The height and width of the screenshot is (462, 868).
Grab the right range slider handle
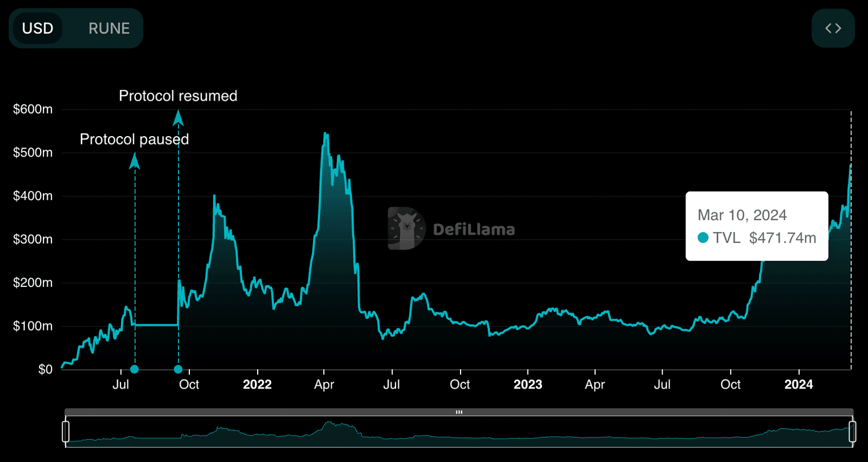pos(852,432)
